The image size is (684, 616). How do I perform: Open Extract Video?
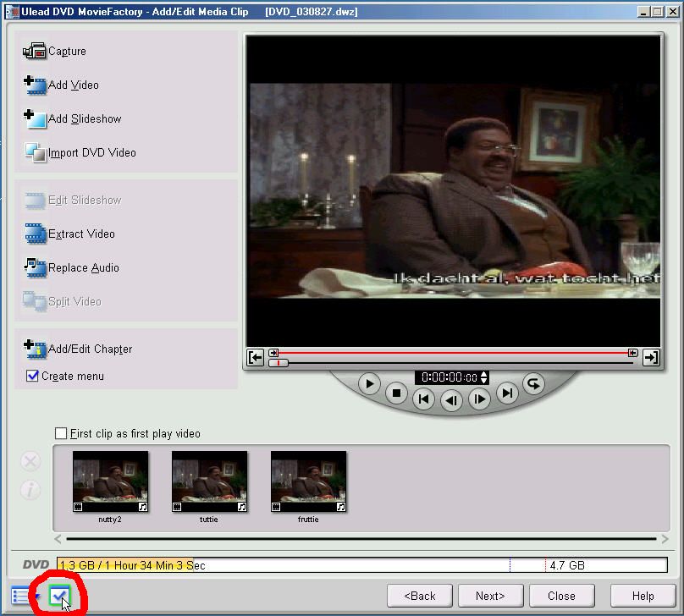[69, 234]
